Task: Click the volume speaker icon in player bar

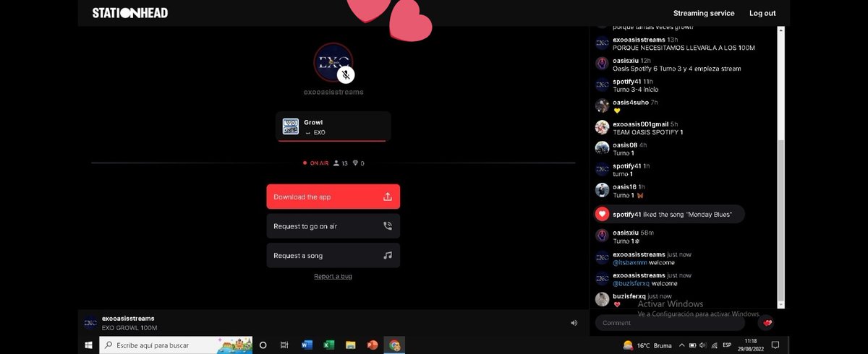Action: pyautogui.click(x=574, y=323)
